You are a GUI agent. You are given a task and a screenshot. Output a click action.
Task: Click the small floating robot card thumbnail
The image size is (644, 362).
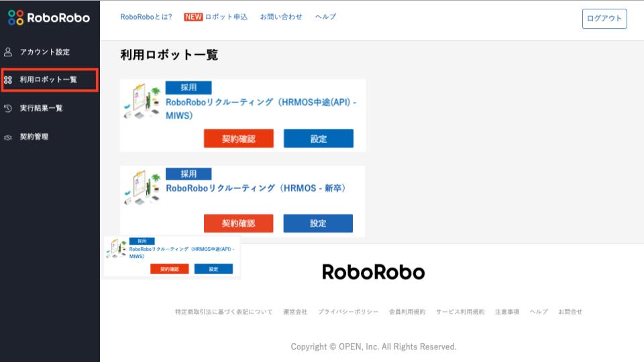[x=172, y=257]
